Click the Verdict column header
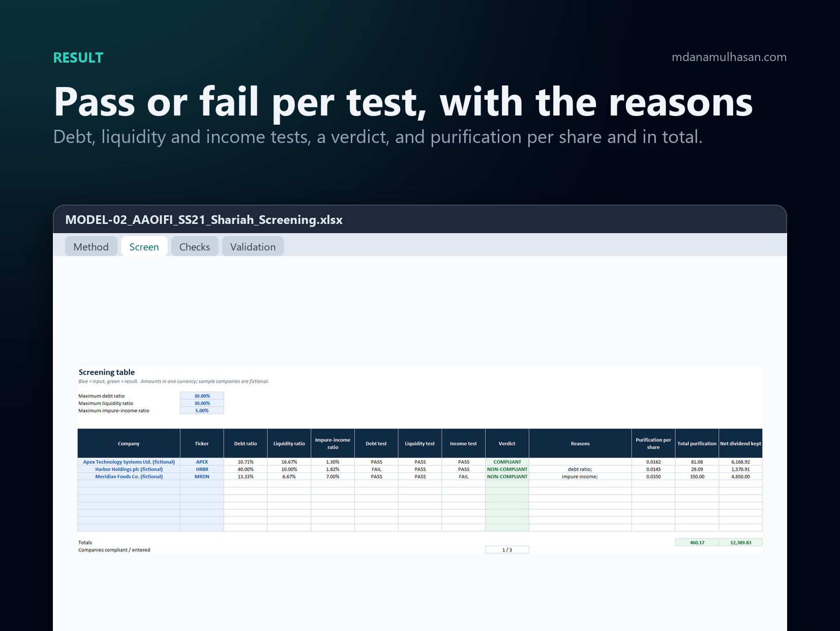 coord(507,443)
